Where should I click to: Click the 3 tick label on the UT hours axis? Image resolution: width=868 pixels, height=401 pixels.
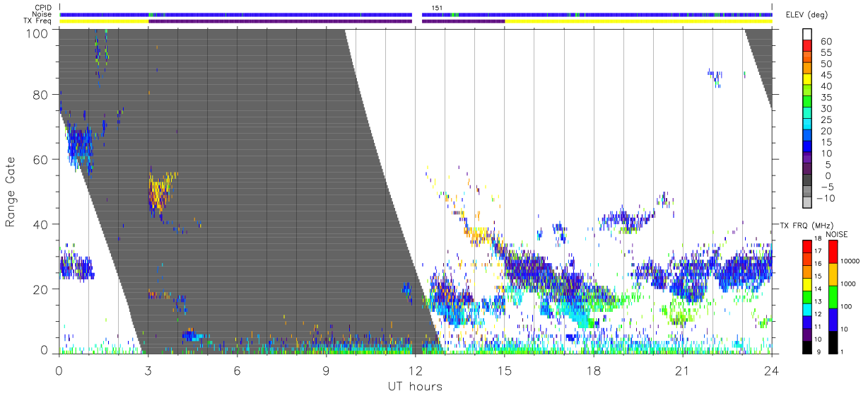(148, 371)
